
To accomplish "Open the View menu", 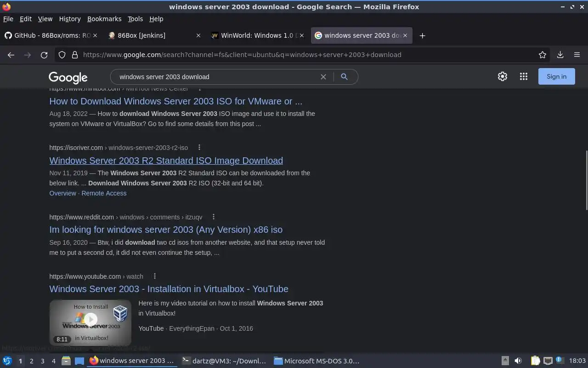I will tap(45, 19).
